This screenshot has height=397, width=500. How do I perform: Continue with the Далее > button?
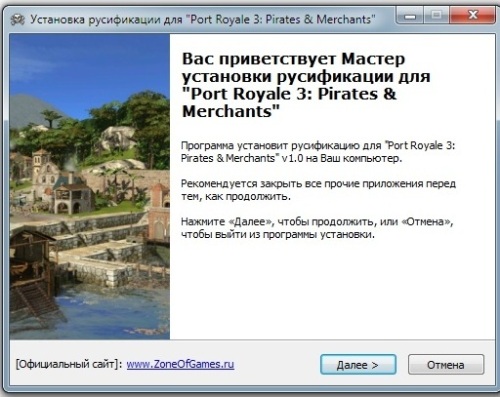(358, 365)
